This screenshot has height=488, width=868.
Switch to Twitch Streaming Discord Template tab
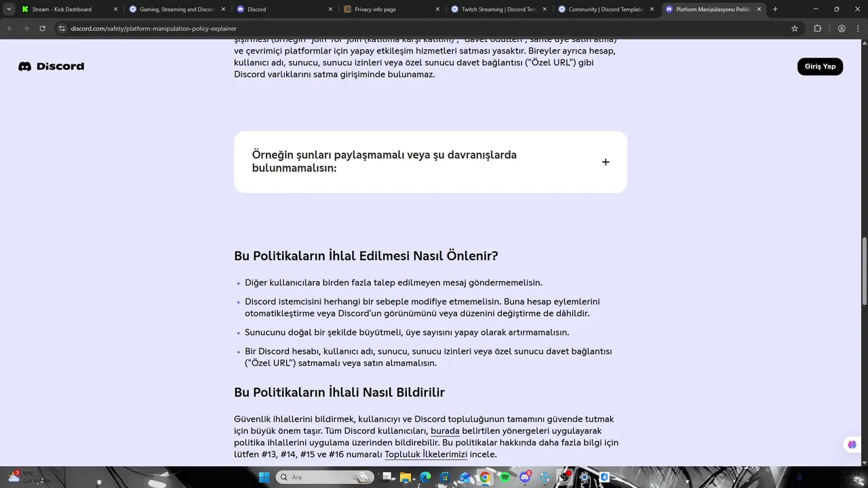tap(498, 9)
